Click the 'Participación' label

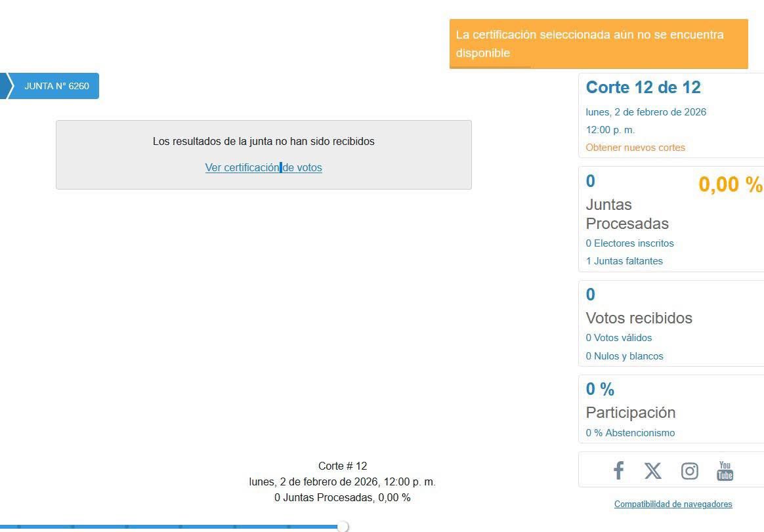pyautogui.click(x=631, y=413)
